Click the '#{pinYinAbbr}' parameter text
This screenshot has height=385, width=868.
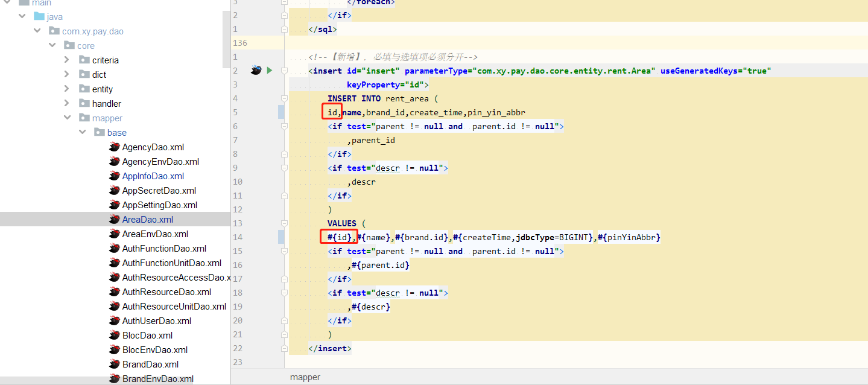[x=629, y=237]
